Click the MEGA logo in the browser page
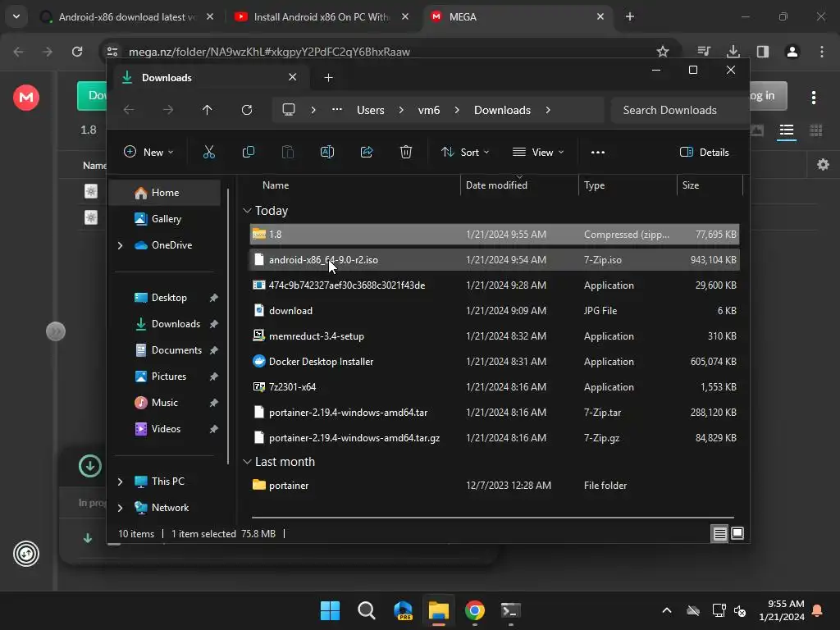 26,98
